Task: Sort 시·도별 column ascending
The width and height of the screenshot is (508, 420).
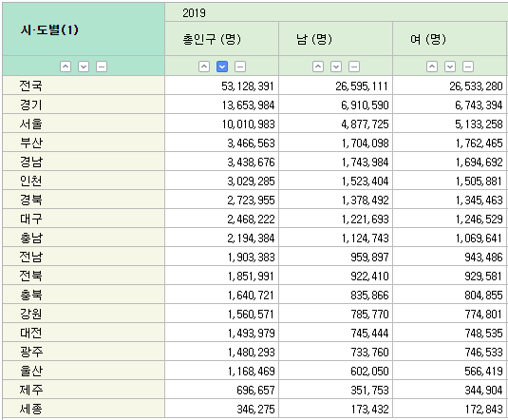Action: click(x=66, y=67)
